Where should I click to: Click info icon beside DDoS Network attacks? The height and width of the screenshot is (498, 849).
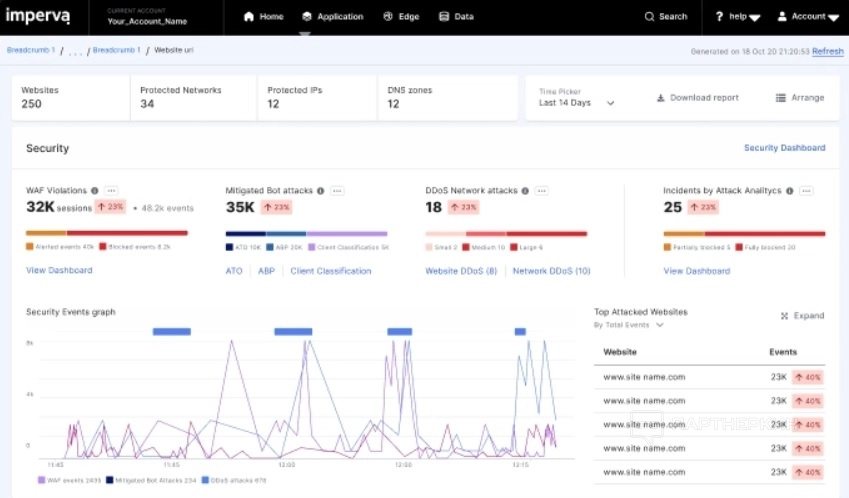point(526,191)
